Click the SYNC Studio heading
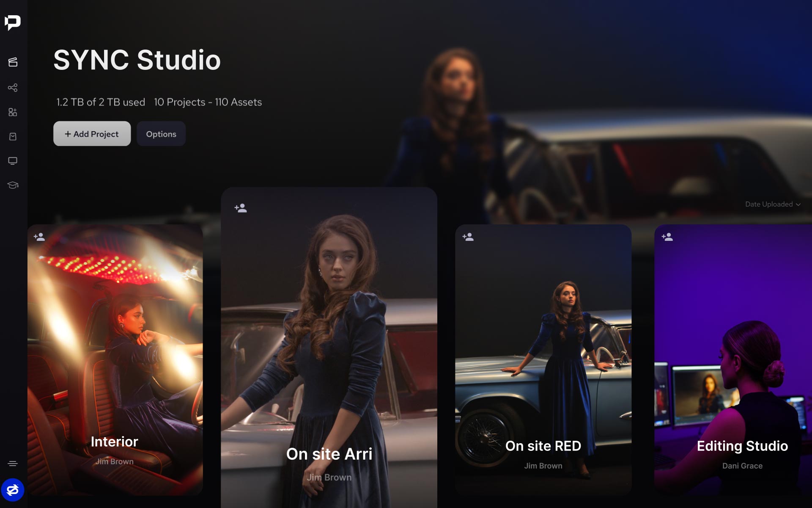The width and height of the screenshot is (812, 508). pyautogui.click(x=137, y=60)
